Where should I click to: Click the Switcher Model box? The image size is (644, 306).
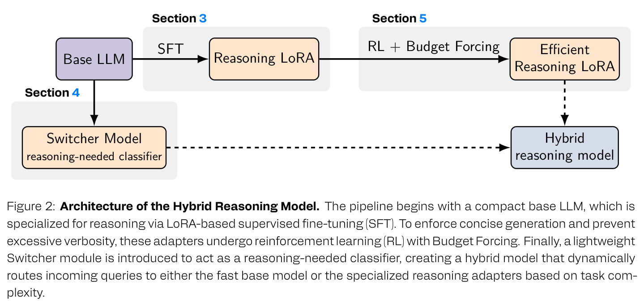coord(94,148)
